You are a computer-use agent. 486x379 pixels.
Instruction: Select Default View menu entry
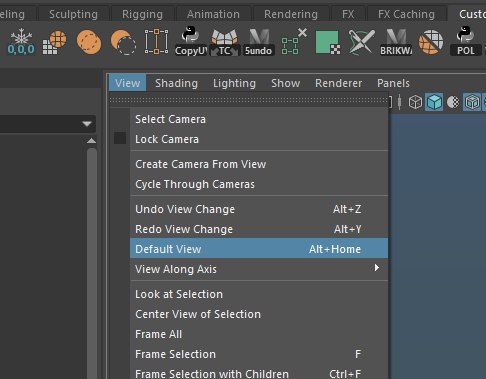(259, 248)
